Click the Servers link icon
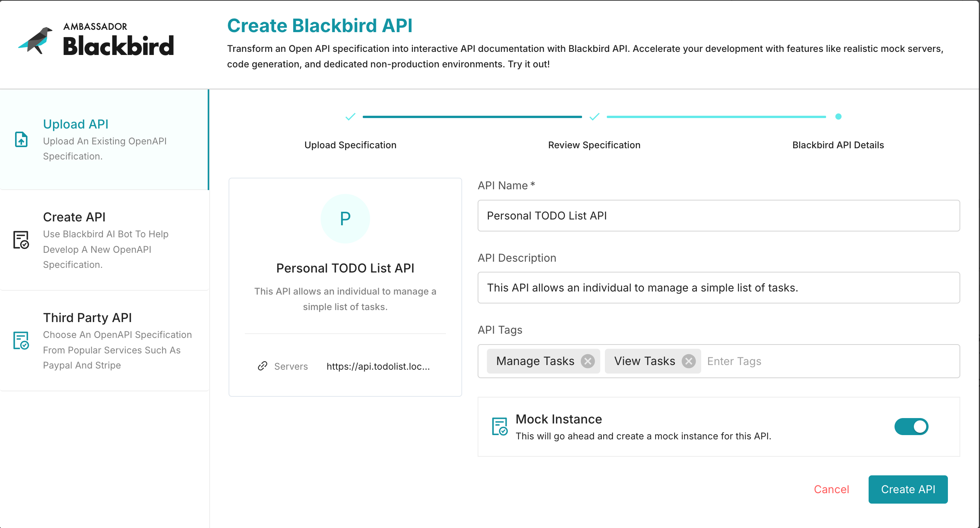 pyautogui.click(x=263, y=366)
